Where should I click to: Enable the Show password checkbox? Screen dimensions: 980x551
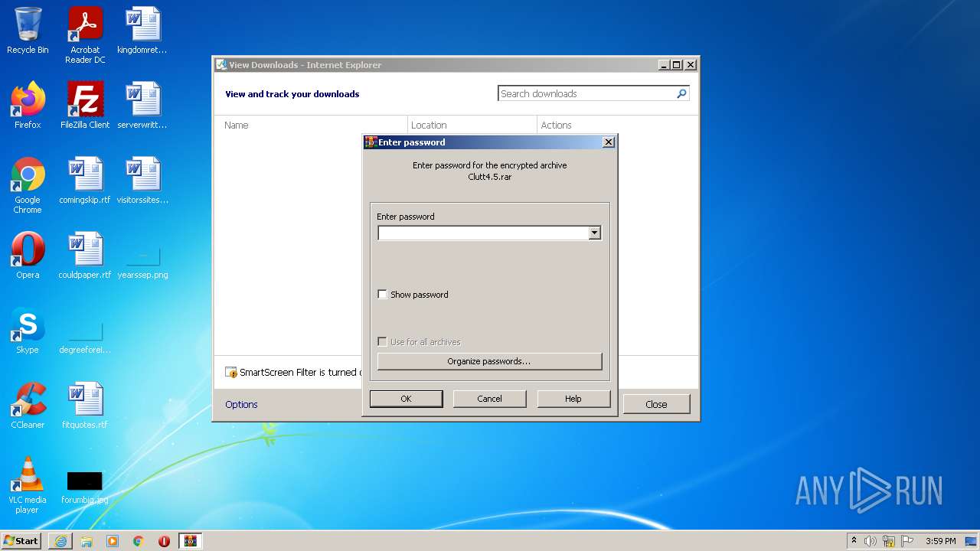click(383, 295)
